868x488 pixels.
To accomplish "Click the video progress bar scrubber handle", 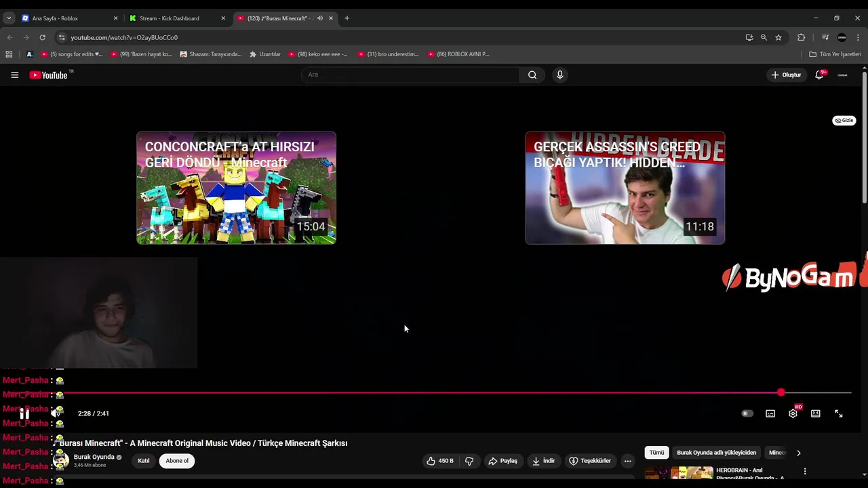I will [781, 392].
